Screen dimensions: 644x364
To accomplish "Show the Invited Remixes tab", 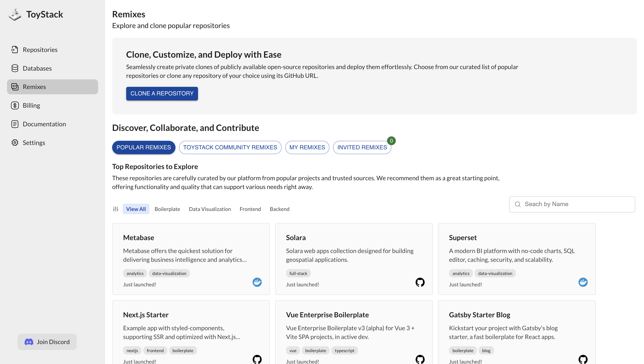I will (x=362, y=147).
